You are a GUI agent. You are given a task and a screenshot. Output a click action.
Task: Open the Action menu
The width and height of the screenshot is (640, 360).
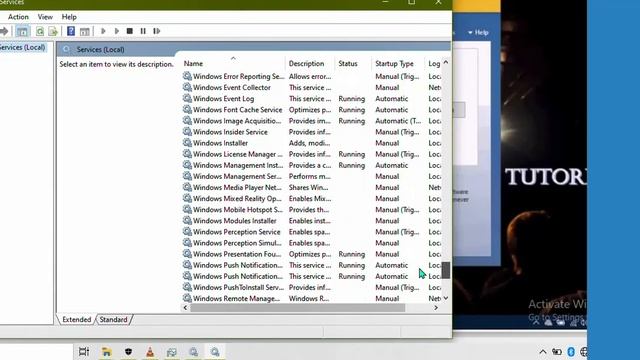(18, 17)
